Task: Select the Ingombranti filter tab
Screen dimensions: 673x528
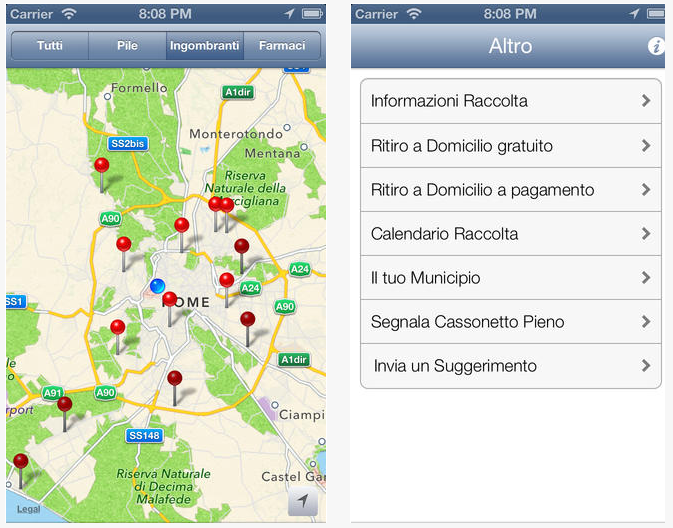Action: (x=205, y=46)
